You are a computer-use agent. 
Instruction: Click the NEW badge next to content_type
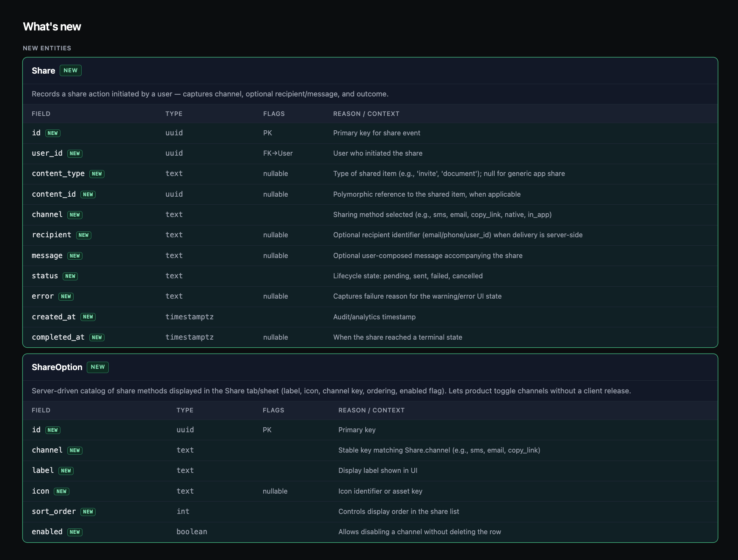[x=97, y=174]
